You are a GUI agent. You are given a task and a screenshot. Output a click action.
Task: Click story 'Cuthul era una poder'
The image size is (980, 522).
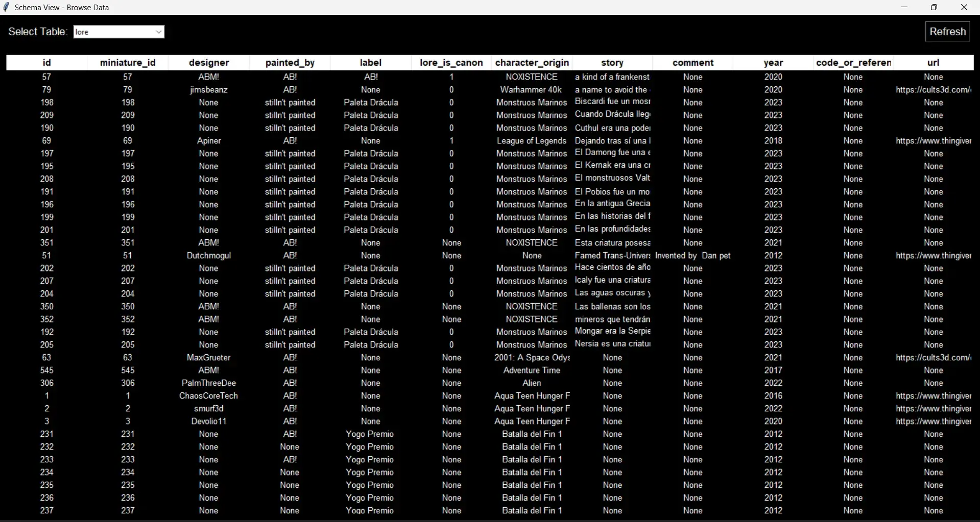point(612,128)
